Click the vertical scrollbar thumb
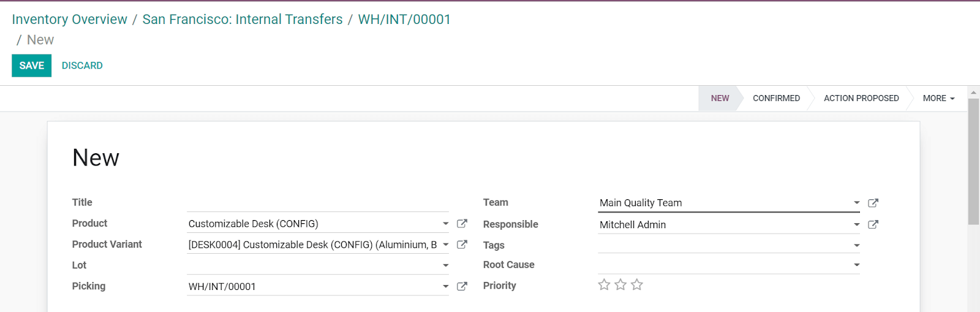 click(973, 162)
